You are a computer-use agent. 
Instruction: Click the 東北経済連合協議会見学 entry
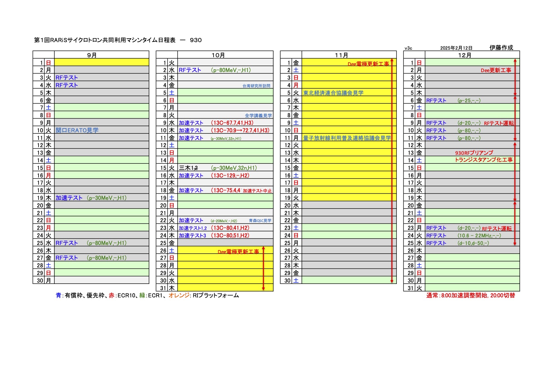333,93
